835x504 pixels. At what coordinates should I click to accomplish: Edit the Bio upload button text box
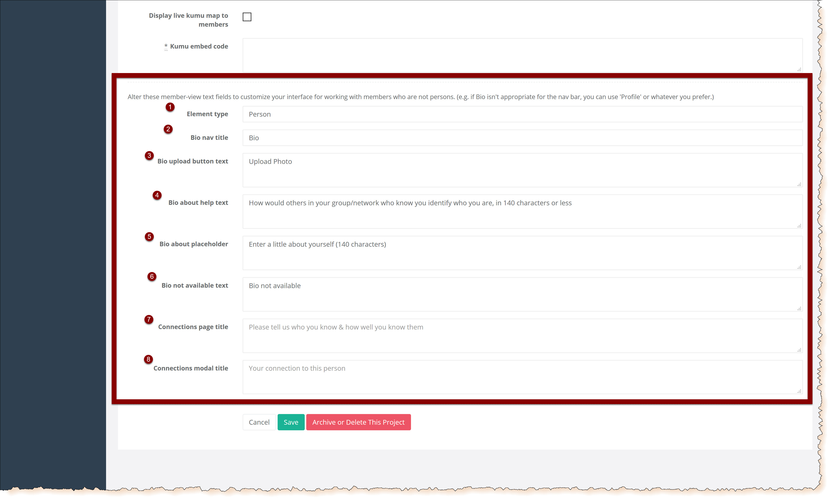point(522,170)
